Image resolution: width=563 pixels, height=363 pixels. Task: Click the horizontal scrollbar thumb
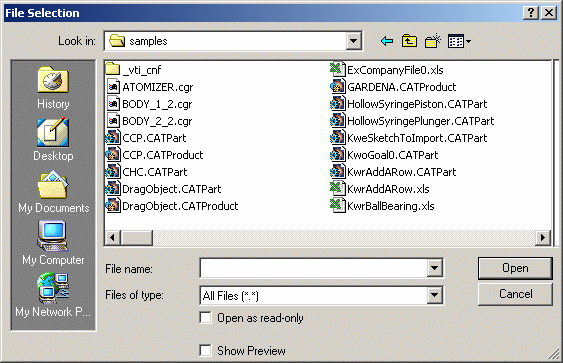(x=137, y=237)
